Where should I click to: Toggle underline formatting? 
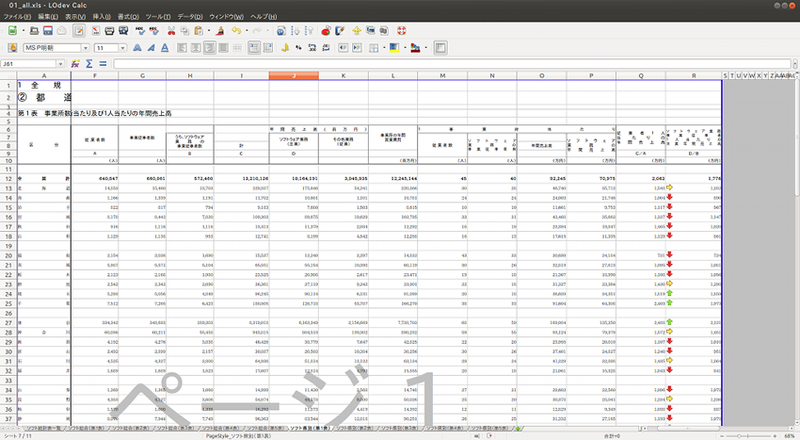click(165, 47)
